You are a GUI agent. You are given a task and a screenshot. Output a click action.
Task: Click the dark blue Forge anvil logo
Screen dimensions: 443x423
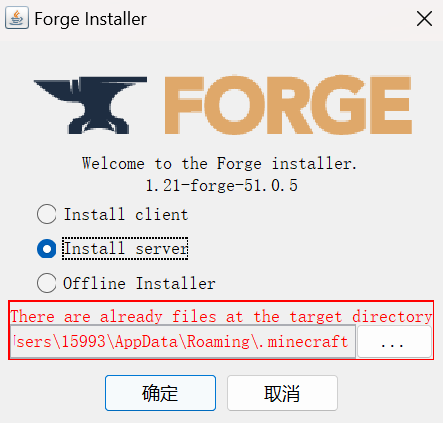(x=91, y=105)
